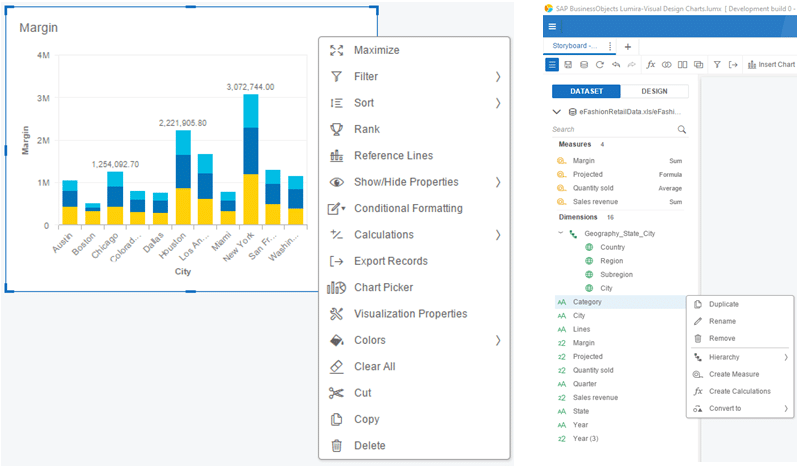Click the Maximize icon in the chart context menu
This screenshot has width=801, height=470.
coord(336,50)
